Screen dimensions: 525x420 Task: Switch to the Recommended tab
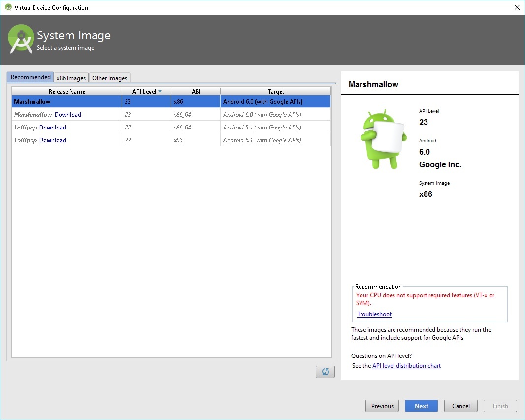tap(31, 77)
